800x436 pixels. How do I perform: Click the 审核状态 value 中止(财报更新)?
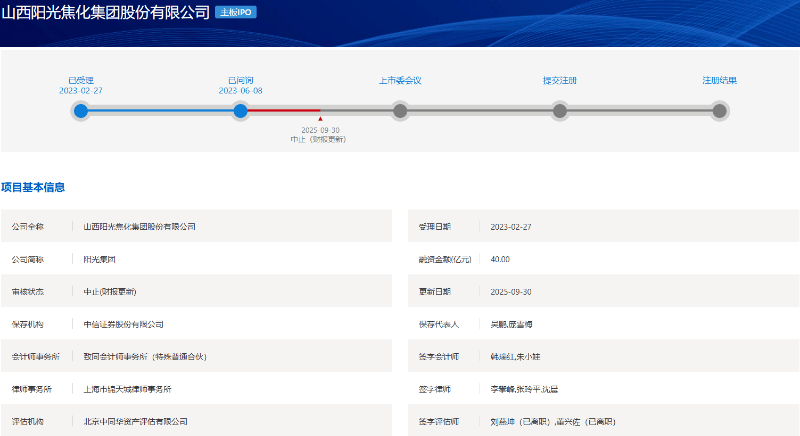point(110,291)
